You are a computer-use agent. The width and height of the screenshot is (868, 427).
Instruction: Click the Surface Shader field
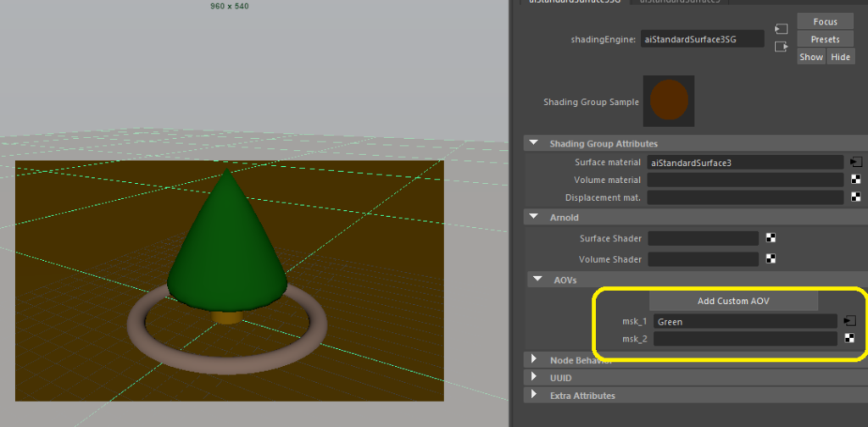[x=703, y=238]
